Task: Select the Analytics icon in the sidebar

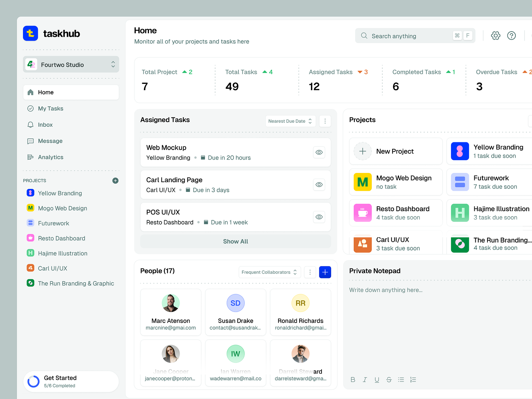Action: 31,157
